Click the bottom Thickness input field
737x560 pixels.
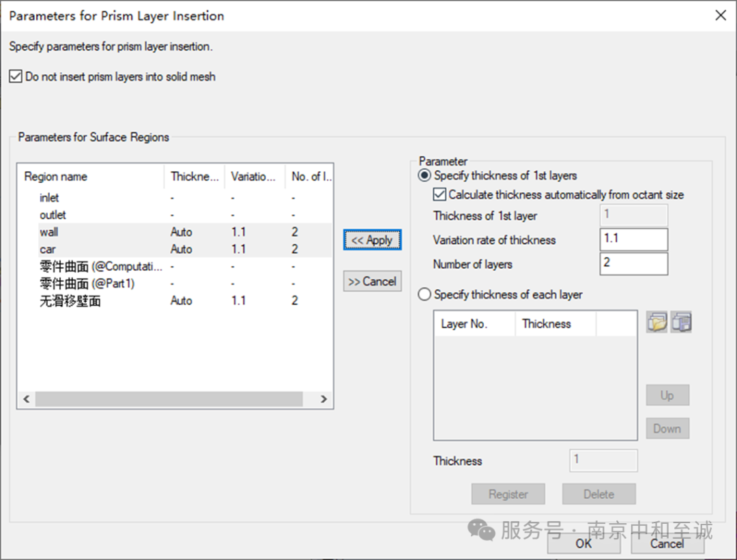coord(603,460)
